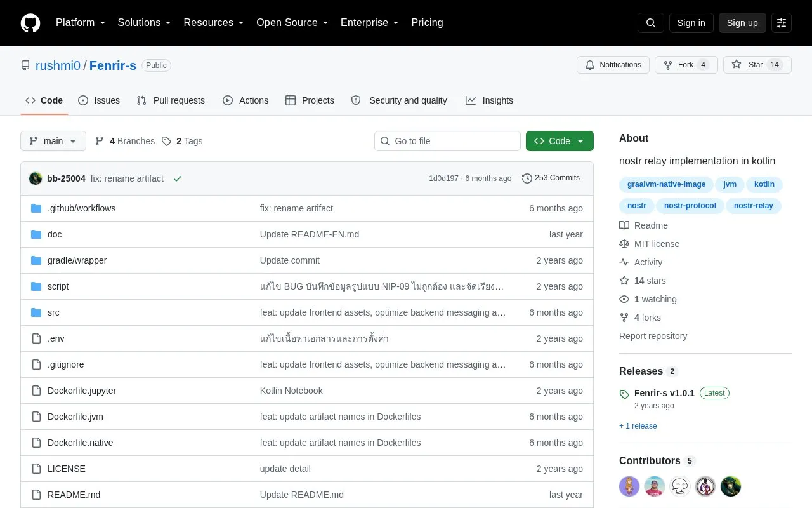The height and width of the screenshot is (508, 812).
Task: Open the src folder
Action: (53, 312)
